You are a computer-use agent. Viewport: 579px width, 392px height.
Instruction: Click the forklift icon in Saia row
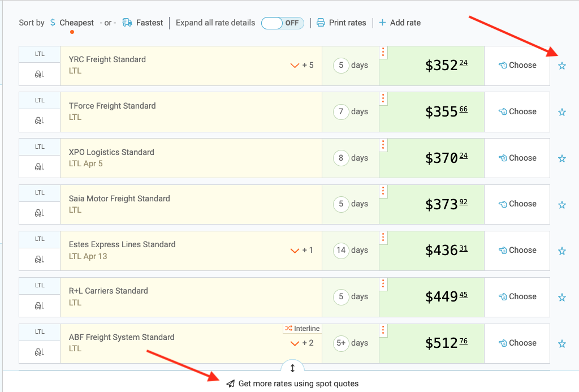pos(40,213)
